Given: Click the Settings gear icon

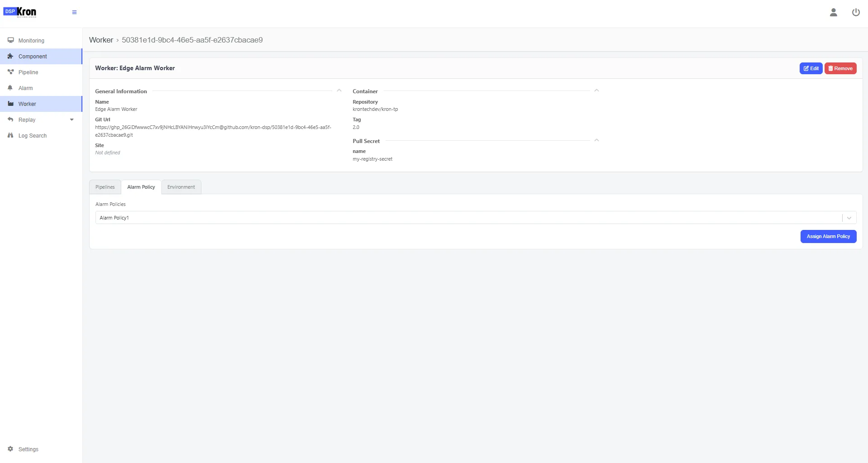Looking at the screenshot, I should pos(10,449).
